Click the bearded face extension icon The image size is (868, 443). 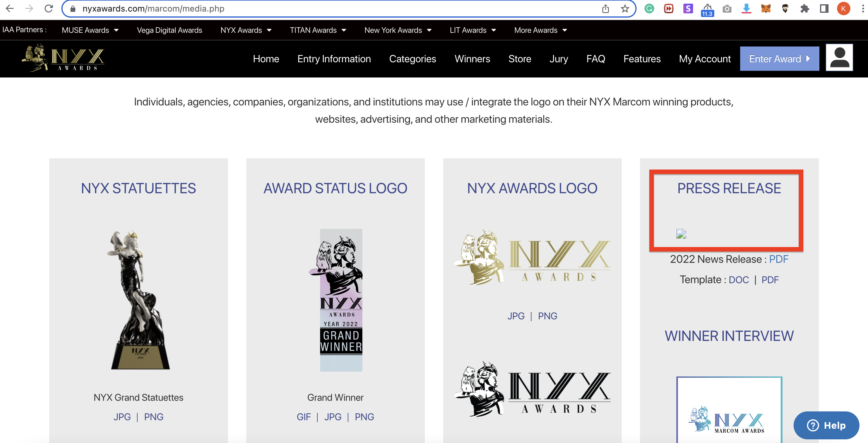point(785,9)
